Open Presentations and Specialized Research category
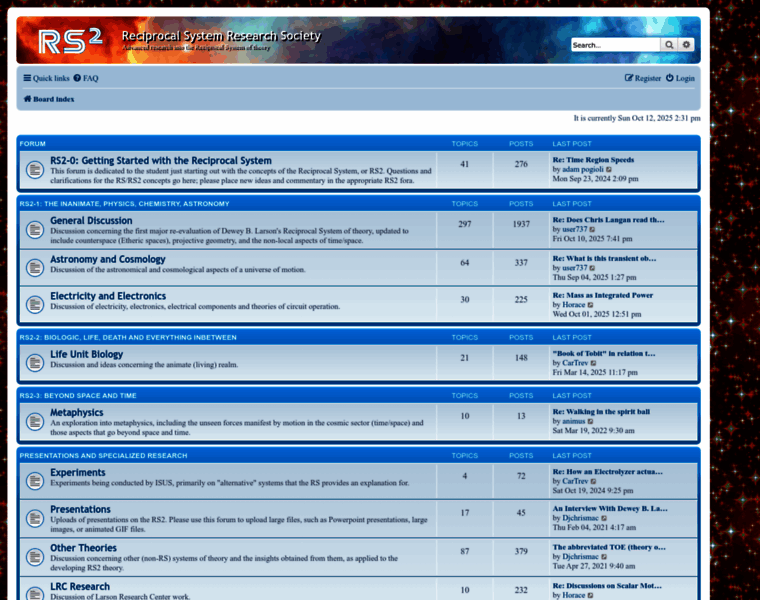 103,456
